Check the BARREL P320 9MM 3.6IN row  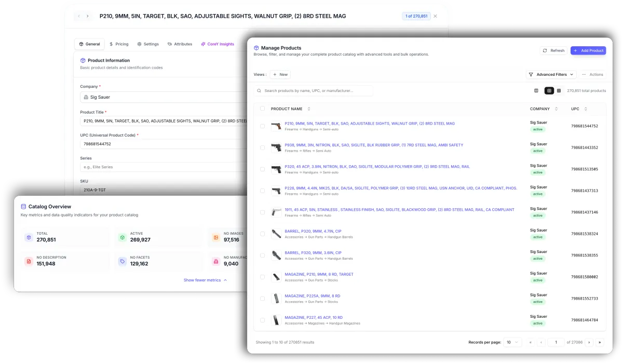262,255
